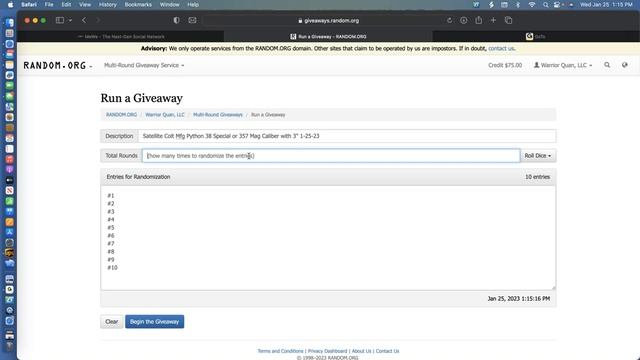
Task: Open the contact us advisory link
Action: [501, 48]
